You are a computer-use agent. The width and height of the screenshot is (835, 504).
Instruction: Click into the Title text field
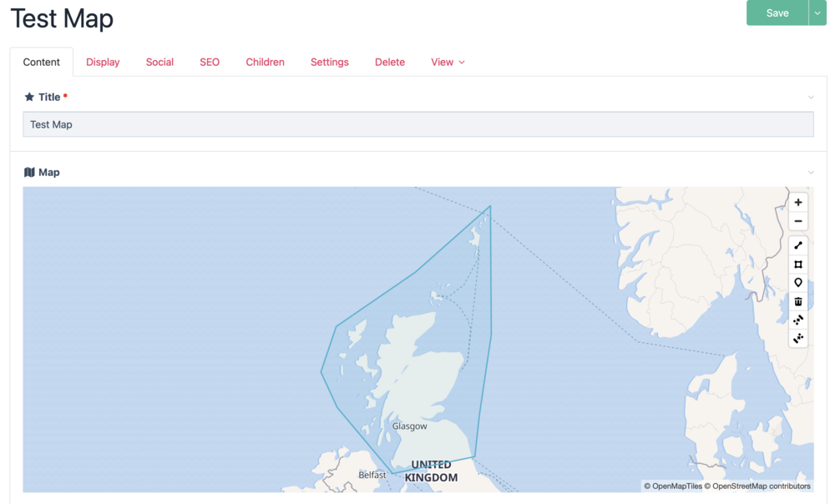[417, 124]
